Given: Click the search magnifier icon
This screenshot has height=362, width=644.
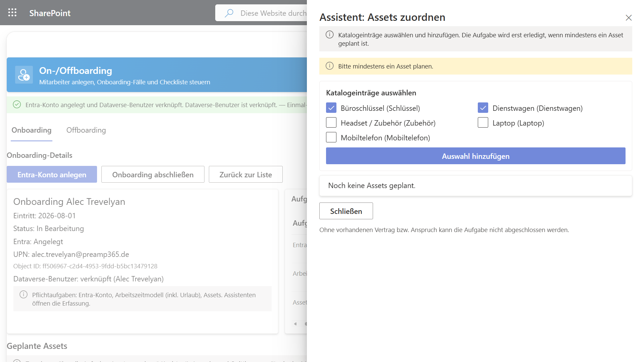Looking at the screenshot, I should pos(229,13).
